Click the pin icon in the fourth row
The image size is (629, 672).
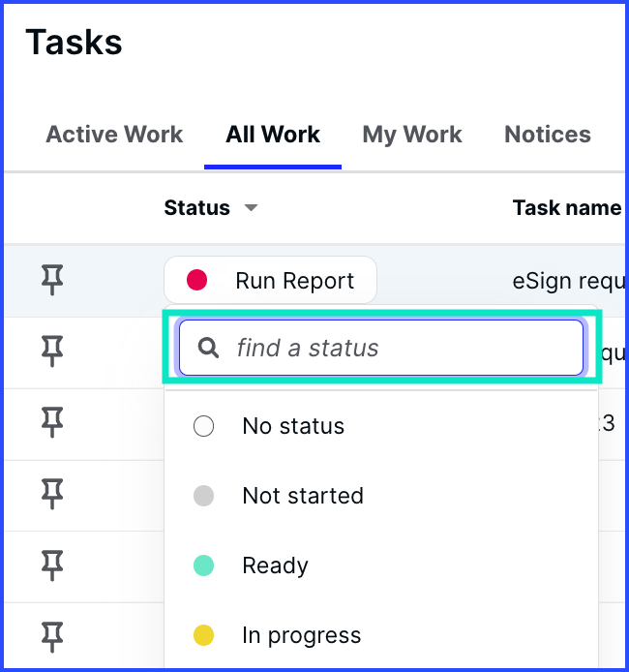point(52,494)
